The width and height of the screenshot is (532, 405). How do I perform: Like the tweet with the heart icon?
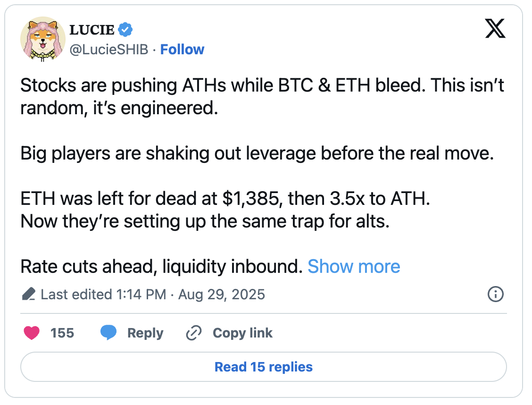[x=32, y=333]
